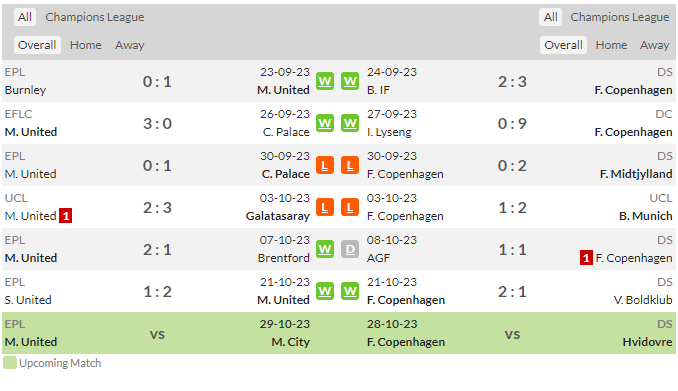The width and height of the screenshot is (678, 391).
Task: Click W icon for I. Lyseng match
Action: pyautogui.click(x=350, y=123)
